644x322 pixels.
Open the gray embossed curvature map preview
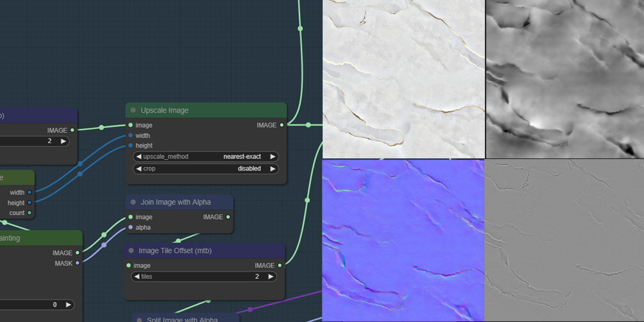point(565,241)
